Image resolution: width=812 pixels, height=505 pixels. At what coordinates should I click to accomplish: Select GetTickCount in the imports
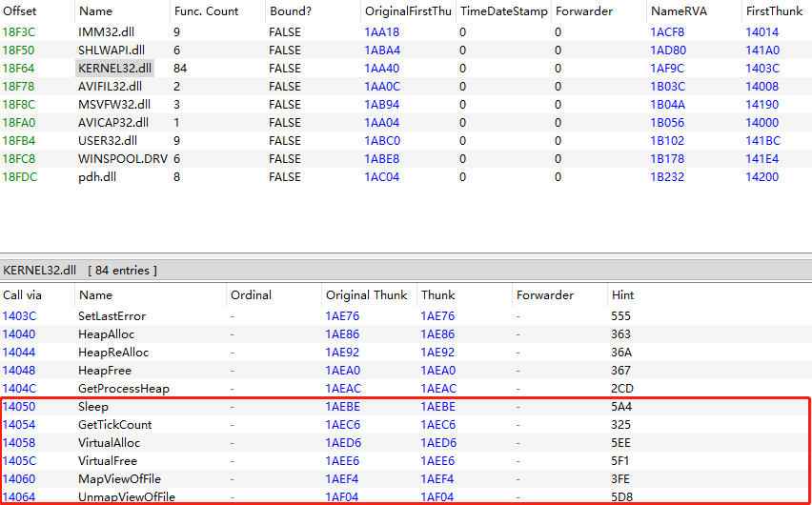(406, 425)
